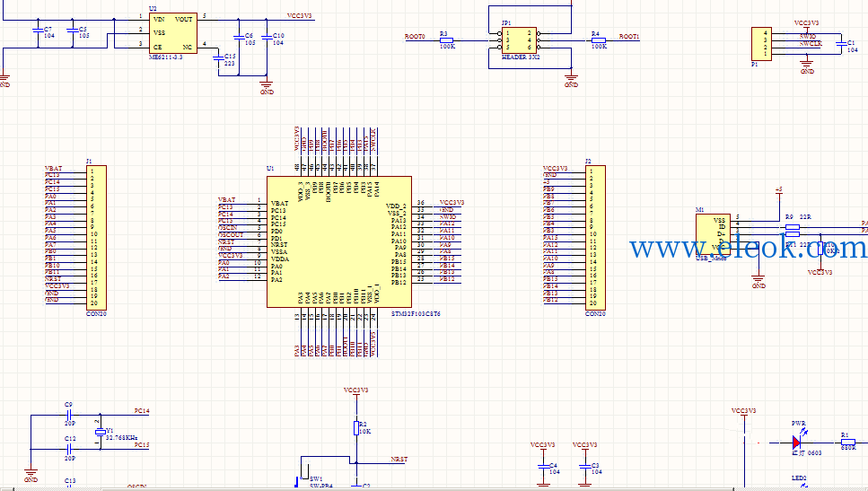Click the PB12 pin name inside U1
The width and height of the screenshot is (868, 491).
[x=399, y=283]
